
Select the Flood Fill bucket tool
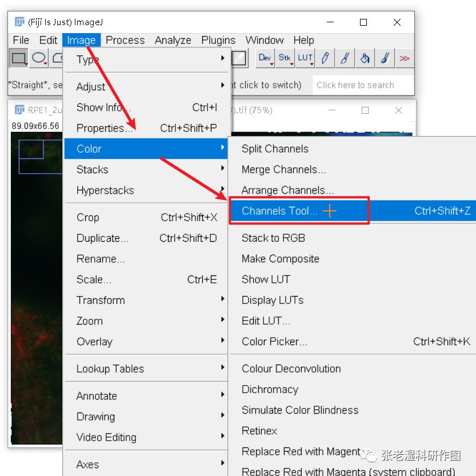365,58
